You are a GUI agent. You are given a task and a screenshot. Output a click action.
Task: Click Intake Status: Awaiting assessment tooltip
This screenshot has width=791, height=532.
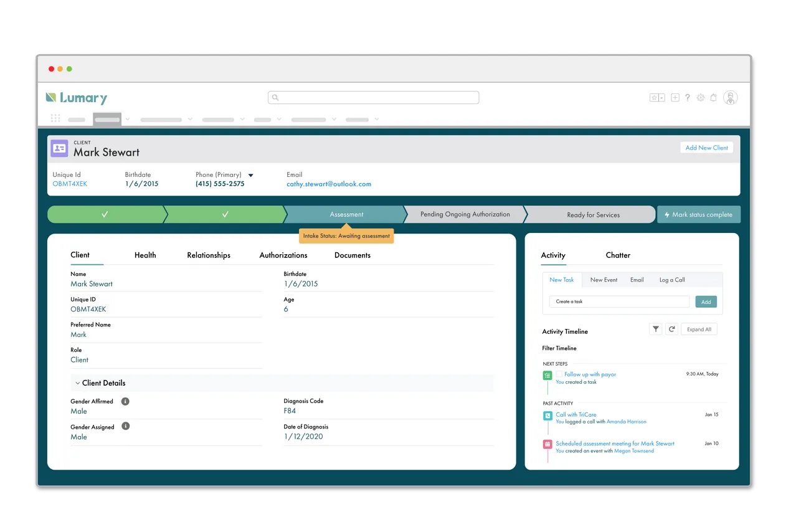(x=346, y=236)
